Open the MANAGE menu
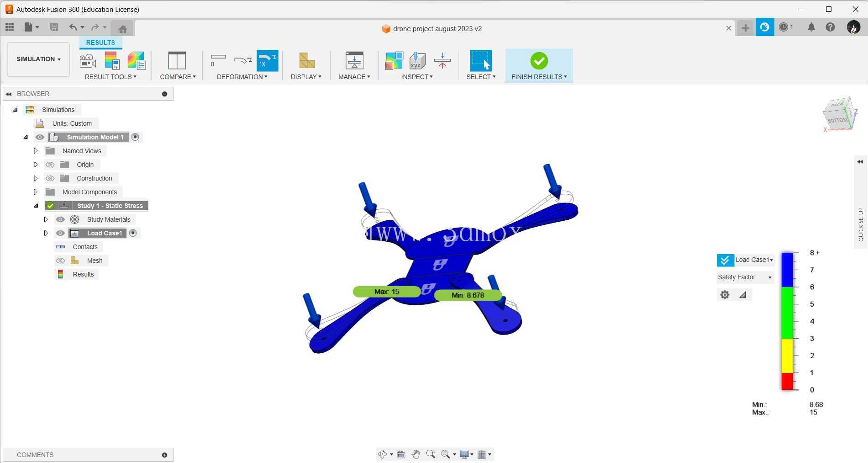 tap(354, 77)
